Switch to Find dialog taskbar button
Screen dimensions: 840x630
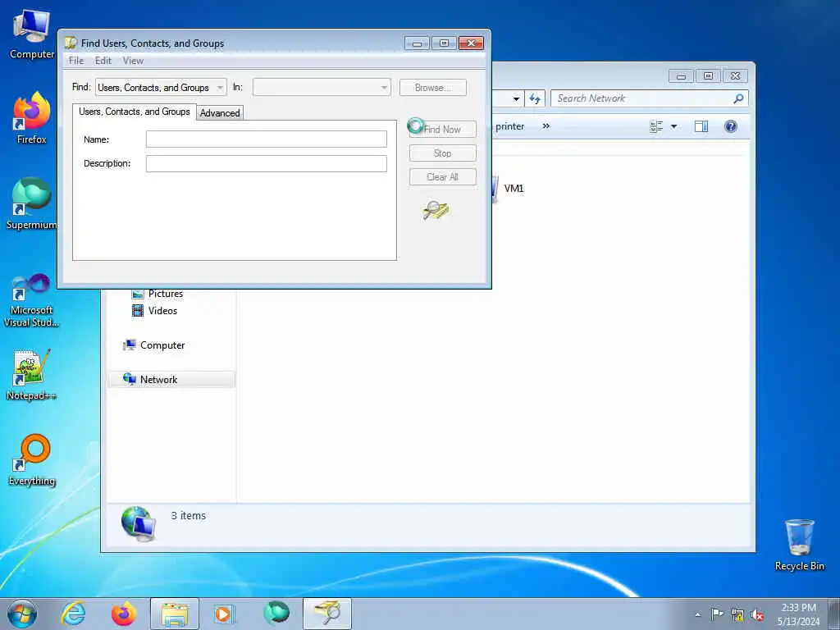pyautogui.click(x=327, y=614)
